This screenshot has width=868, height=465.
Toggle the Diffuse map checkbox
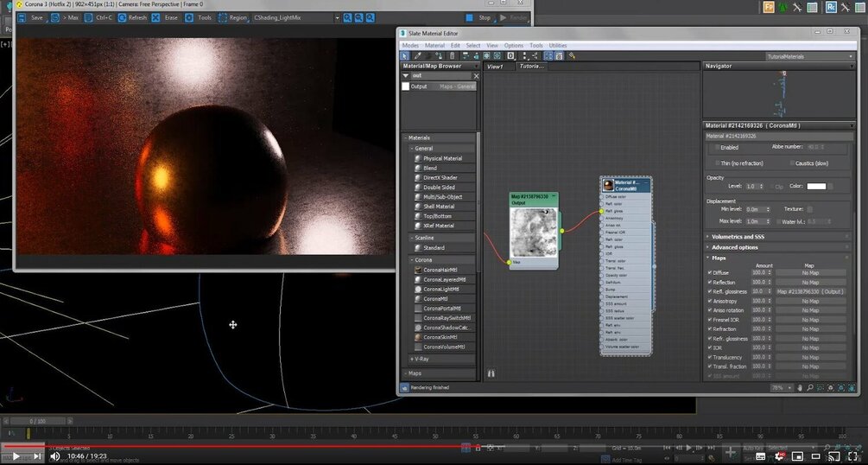pyautogui.click(x=710, y=272)
